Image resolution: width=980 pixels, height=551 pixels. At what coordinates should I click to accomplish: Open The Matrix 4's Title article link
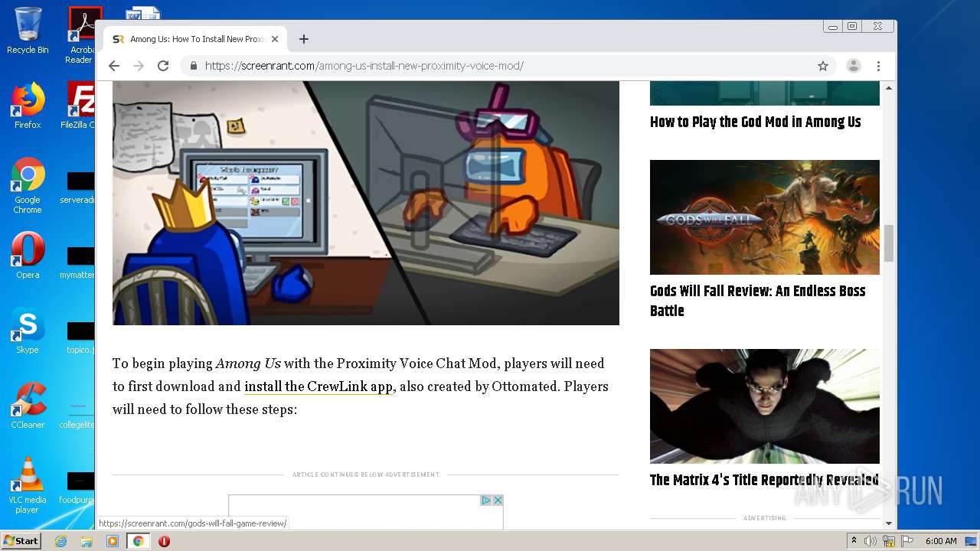click(x=764, y=480)
